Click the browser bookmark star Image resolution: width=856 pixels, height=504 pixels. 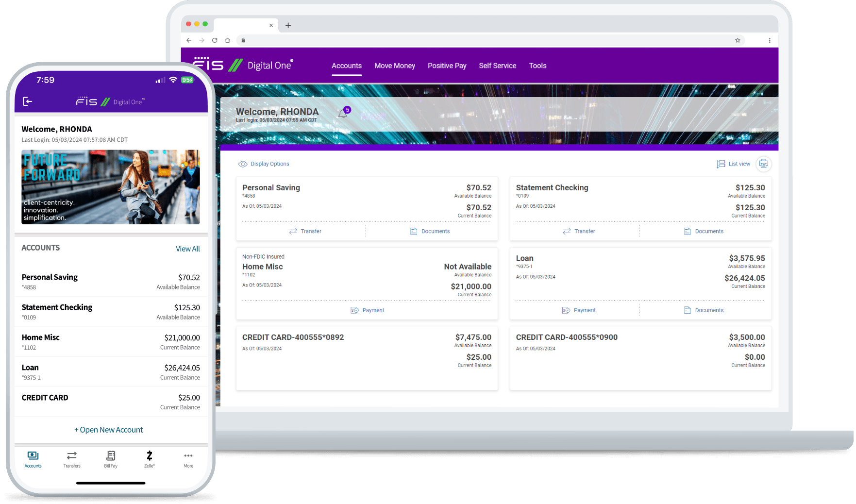coord(738,40)
